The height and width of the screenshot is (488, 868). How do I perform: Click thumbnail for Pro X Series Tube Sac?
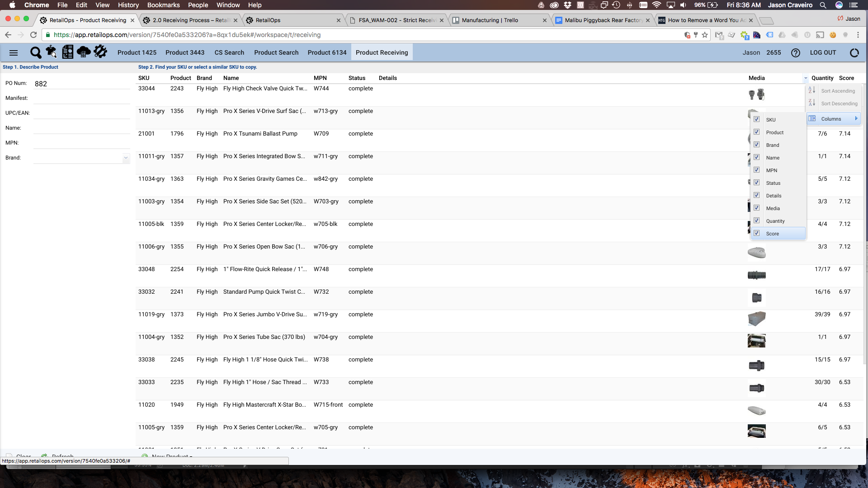coord(756,341)
